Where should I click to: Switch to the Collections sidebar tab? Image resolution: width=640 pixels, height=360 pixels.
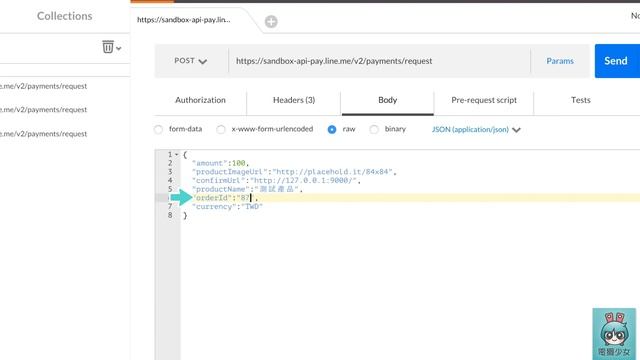tap(64, 16)
